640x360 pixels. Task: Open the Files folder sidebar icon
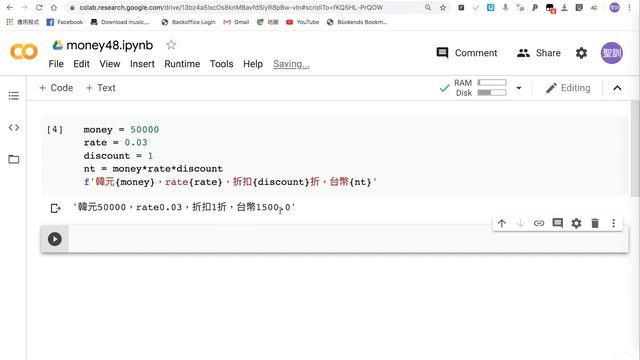(x=13, y=159)
